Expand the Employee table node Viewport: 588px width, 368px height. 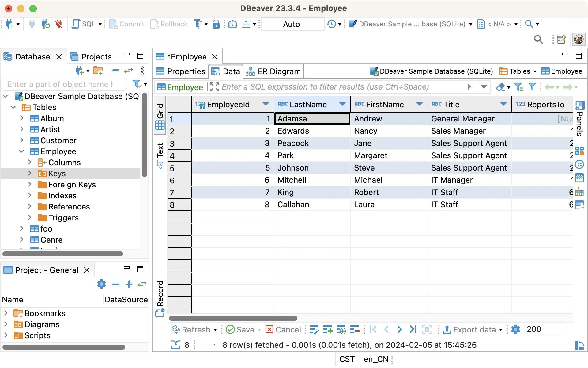[x=21, y=151]
